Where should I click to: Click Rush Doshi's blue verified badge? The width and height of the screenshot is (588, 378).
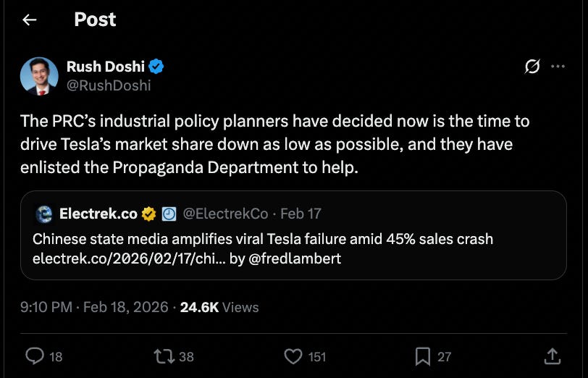pos(156,67)
